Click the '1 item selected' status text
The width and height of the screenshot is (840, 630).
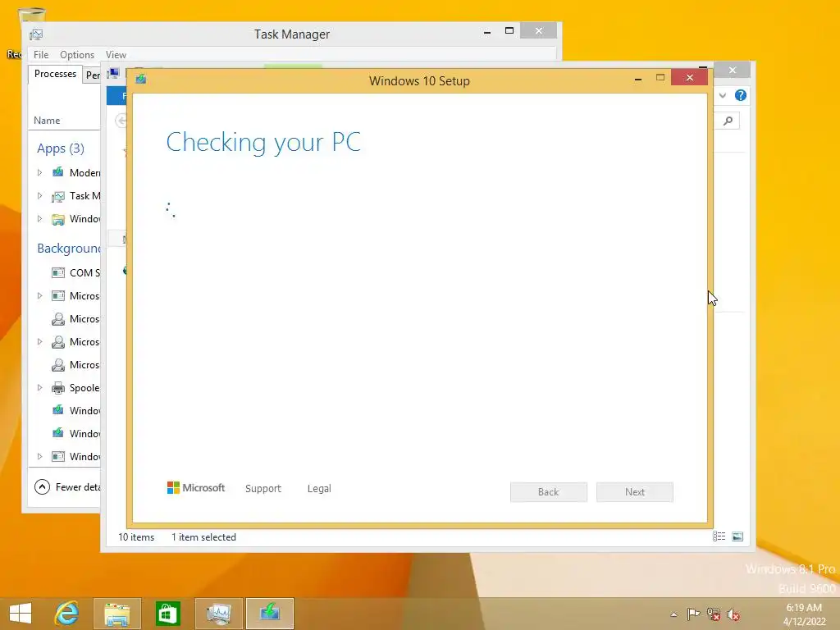[x=203, y=537]
